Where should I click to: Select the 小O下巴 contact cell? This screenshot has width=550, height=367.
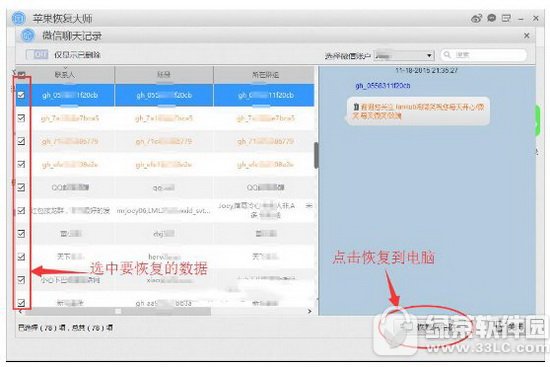pos(70,280)
